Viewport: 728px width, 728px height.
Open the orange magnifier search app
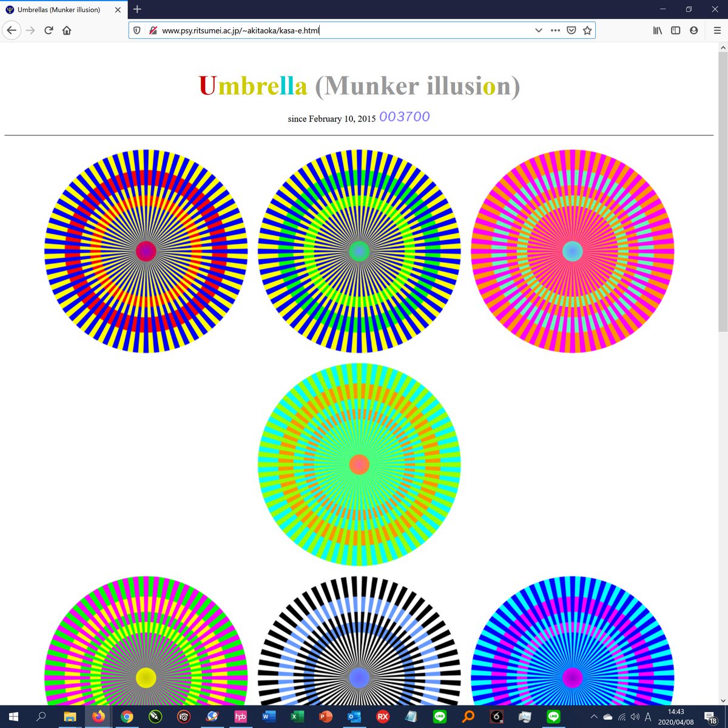pos(468,716)
